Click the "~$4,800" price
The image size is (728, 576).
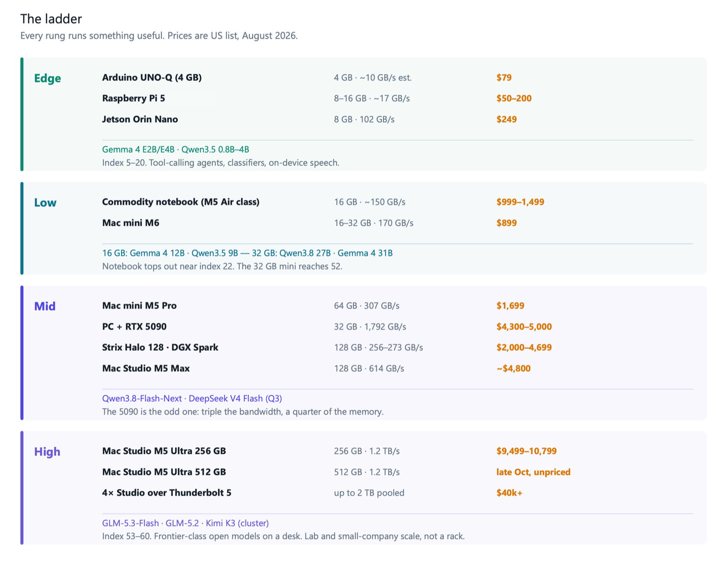pos(514,368)
